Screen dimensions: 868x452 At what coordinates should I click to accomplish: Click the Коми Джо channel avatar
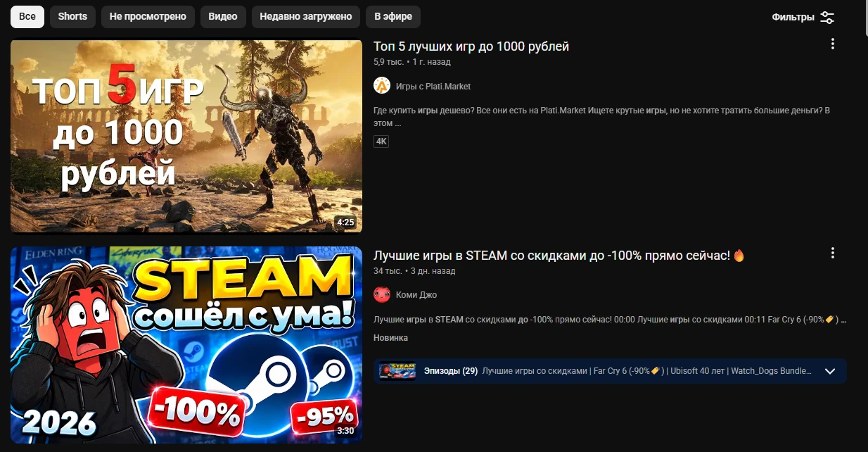(382, 294)
